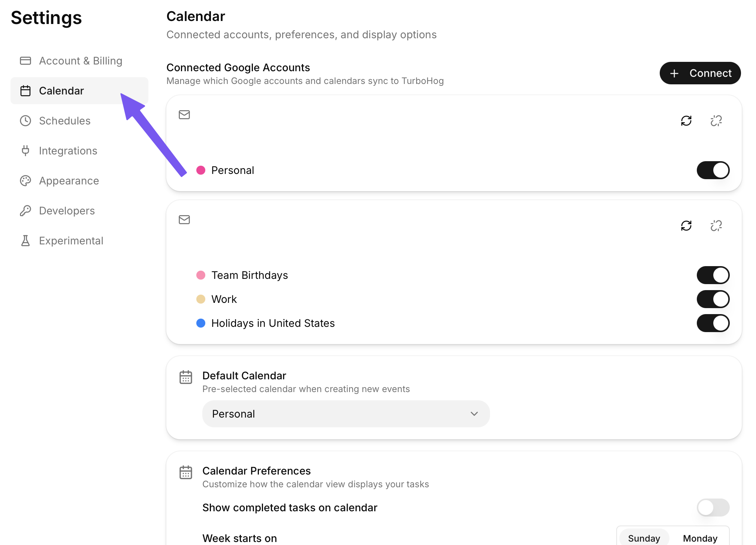The height and width of the screenshot is (545, 756).
Task: Click the clock icon beside Schedules
Action: [25, 121]
